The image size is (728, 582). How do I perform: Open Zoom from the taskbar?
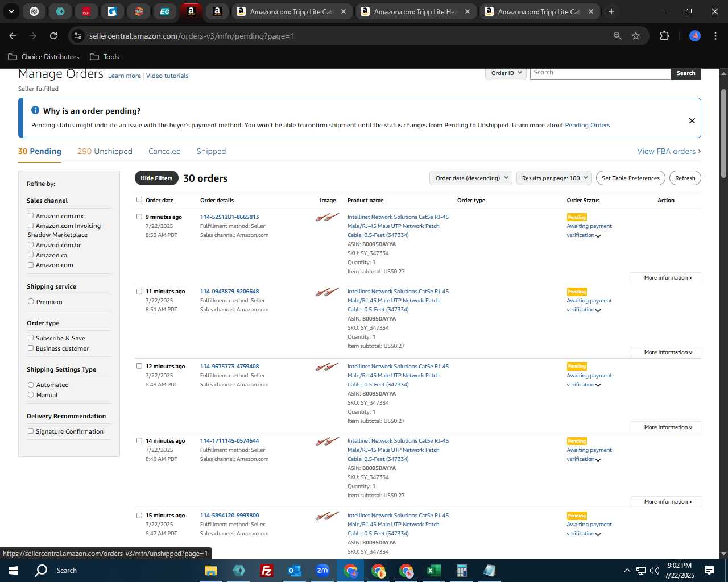tap(322, 571)
